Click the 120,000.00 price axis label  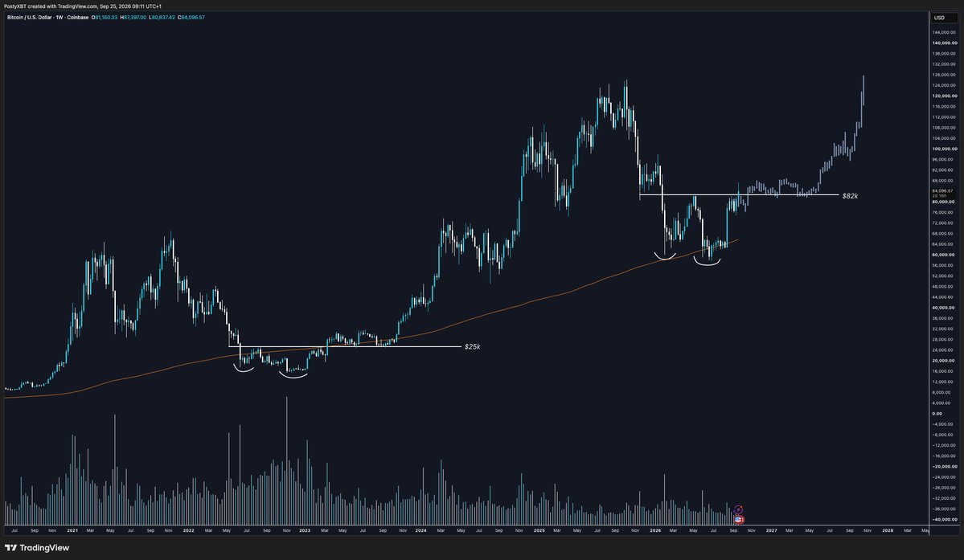click(945, 96)
